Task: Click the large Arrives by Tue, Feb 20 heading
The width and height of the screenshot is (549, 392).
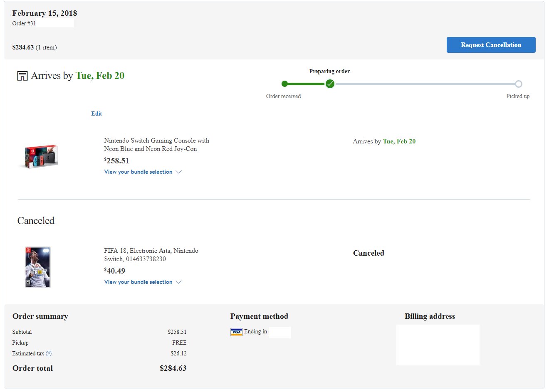Action: [x=77, y=76]
